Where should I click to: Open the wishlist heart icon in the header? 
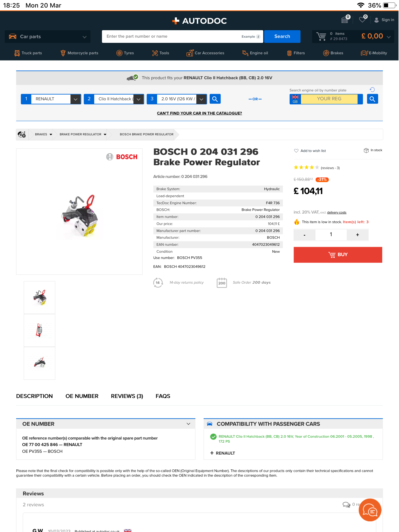[362, 20]
